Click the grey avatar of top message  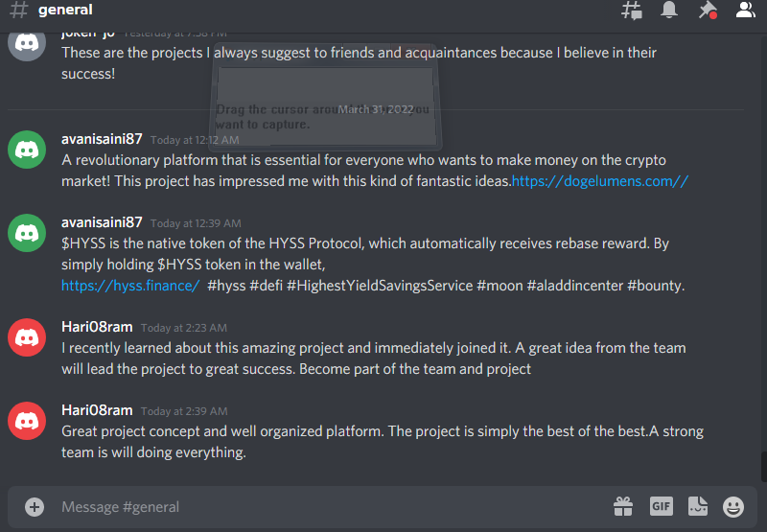click(x=27, y=45)
